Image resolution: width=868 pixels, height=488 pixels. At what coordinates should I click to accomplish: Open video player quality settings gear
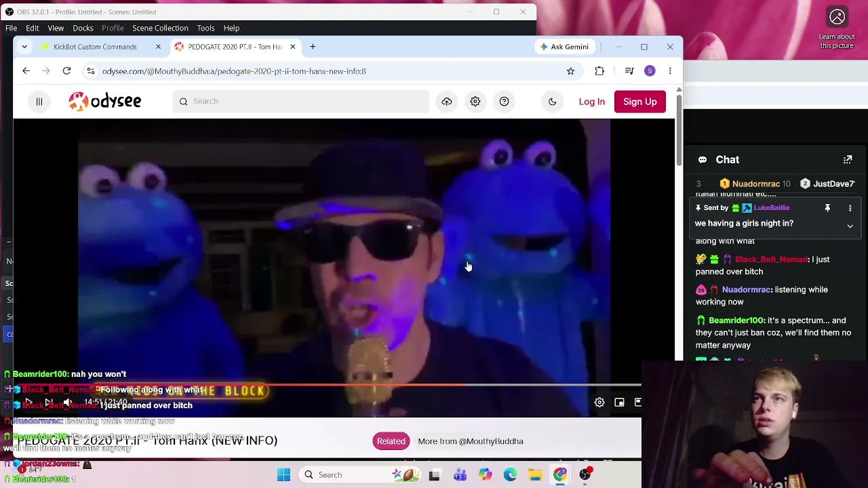pos(599,403)
